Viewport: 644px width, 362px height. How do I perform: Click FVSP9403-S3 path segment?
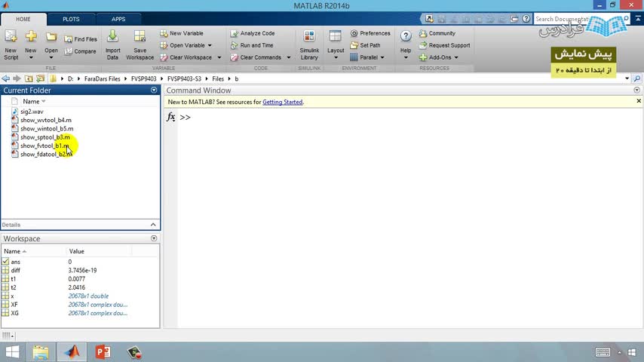pos(185,79)
